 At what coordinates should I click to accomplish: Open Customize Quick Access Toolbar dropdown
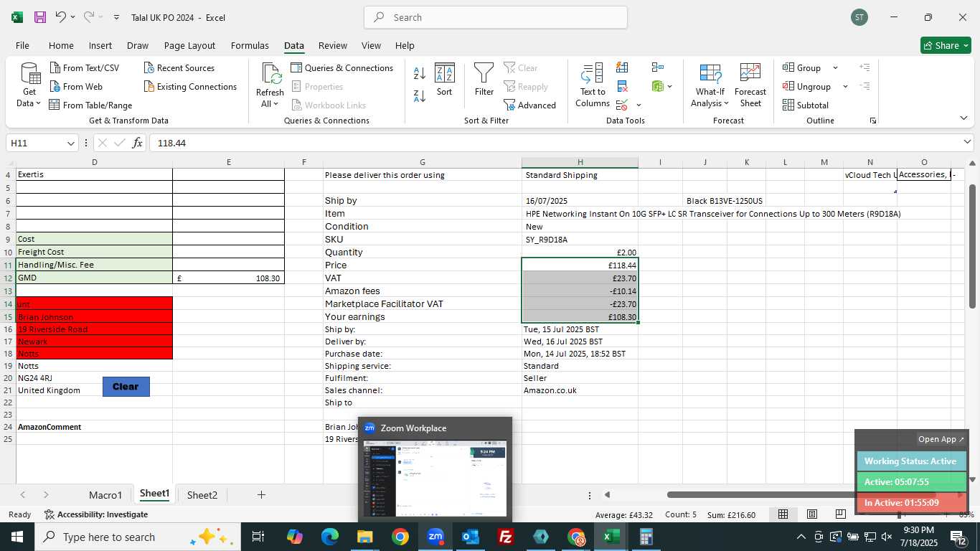118,17
